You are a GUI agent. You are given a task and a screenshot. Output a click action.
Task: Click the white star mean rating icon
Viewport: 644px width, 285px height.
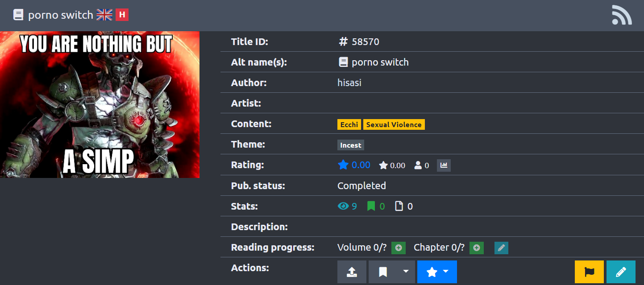pyautogui.click(x=383, y=165)
